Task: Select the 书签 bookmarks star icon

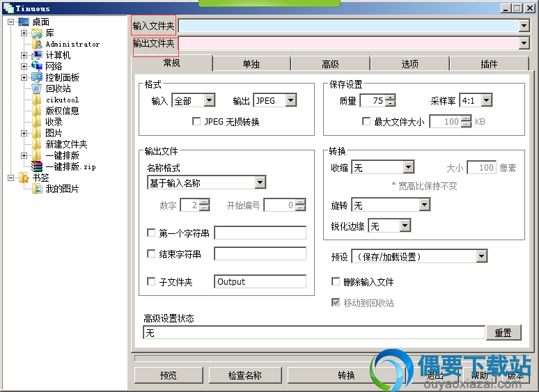Action: tap(24, 178)
